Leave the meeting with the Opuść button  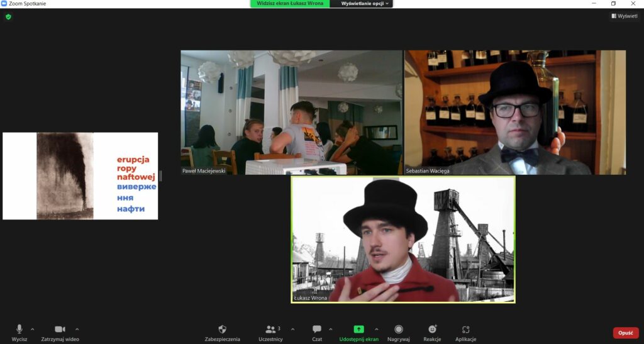tap(625, 333)
